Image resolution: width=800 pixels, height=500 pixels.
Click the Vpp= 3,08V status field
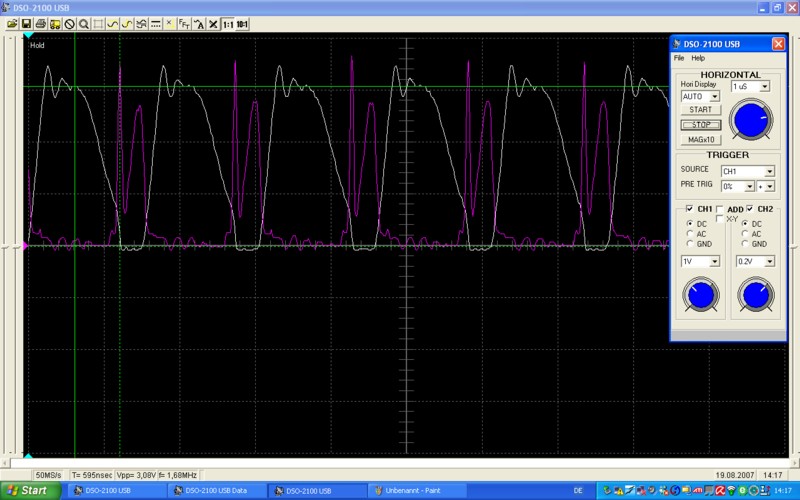click(x=136, y=475)
